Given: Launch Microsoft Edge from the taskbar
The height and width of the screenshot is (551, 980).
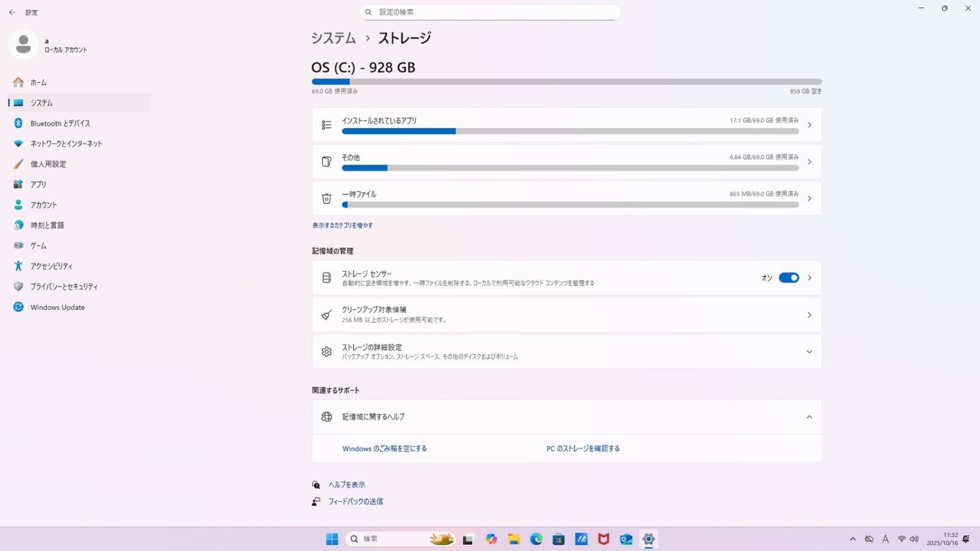Looking at the screenshot, I should click(536, 539).
